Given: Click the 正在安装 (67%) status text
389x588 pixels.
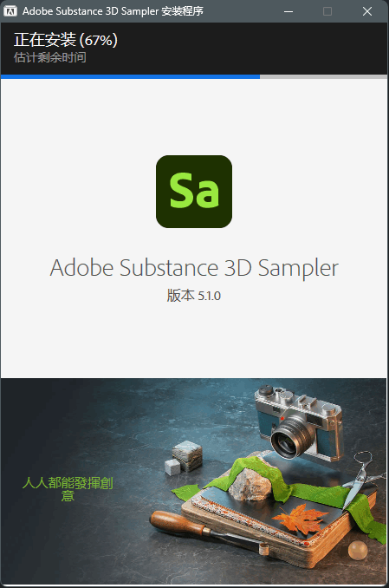Looking at the screenshot, I should (66, 40).
